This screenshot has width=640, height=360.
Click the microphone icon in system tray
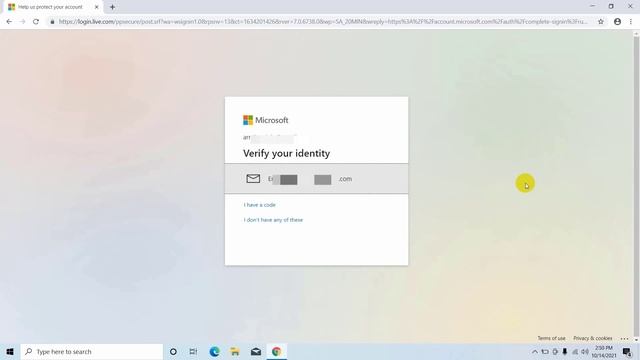pos(565,351)
